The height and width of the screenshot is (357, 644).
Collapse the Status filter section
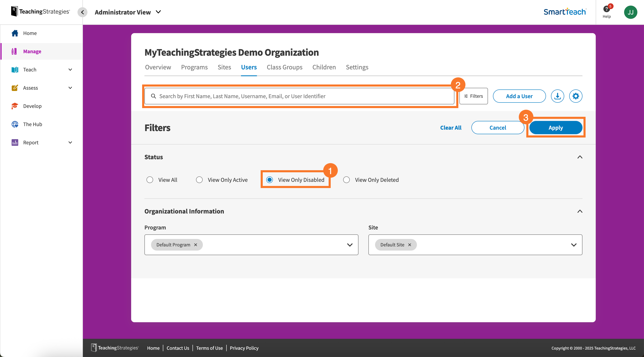point(580,157)
